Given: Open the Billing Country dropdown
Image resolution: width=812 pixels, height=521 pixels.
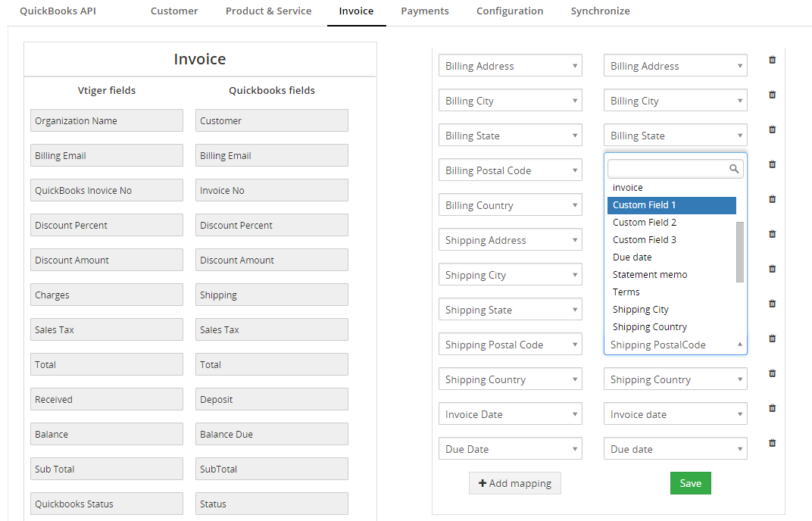Looking at the screenshot, I should click(510, 205).
